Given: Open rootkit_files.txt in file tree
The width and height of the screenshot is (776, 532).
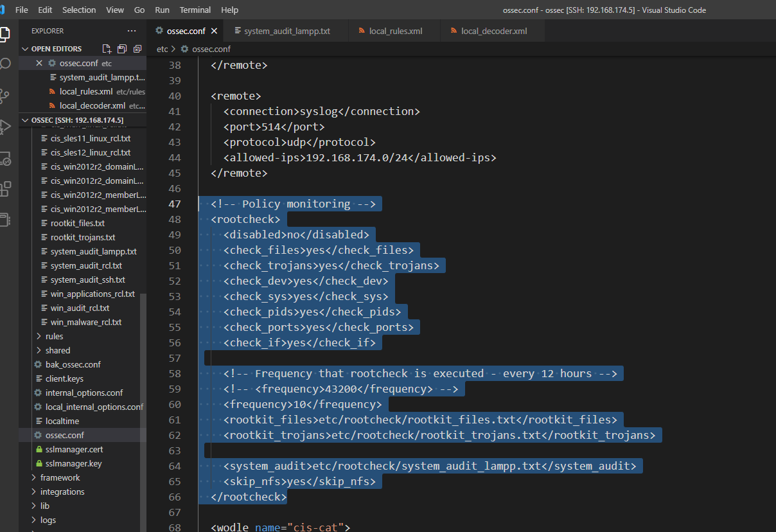Looking at the screenshot, I should 77,223.
